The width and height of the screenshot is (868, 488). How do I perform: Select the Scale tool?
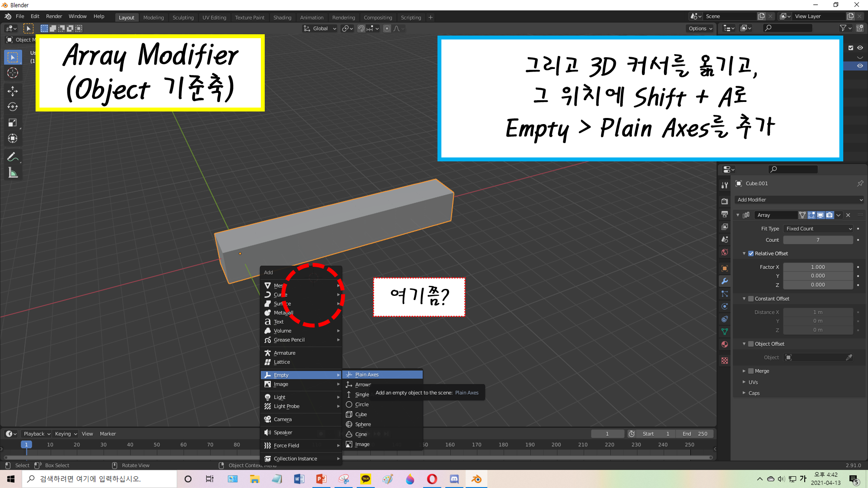pos(13,123)
